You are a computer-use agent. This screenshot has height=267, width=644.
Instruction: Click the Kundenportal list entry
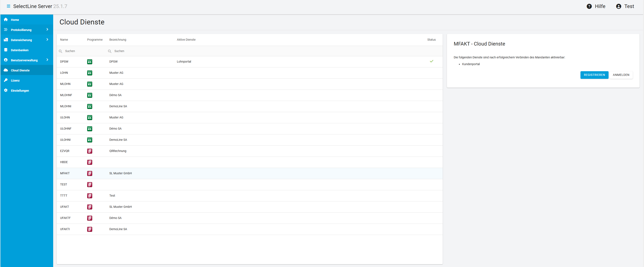[x=471, y=64]
